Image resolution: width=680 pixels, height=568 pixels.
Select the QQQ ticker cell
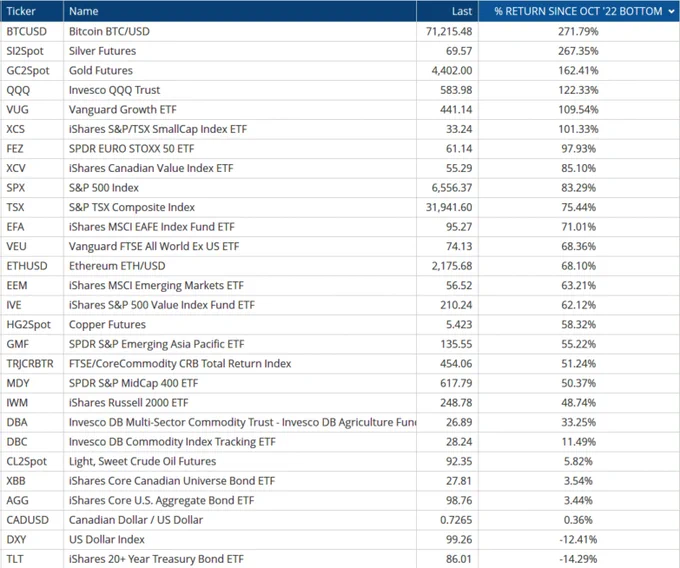coord(32,90)
